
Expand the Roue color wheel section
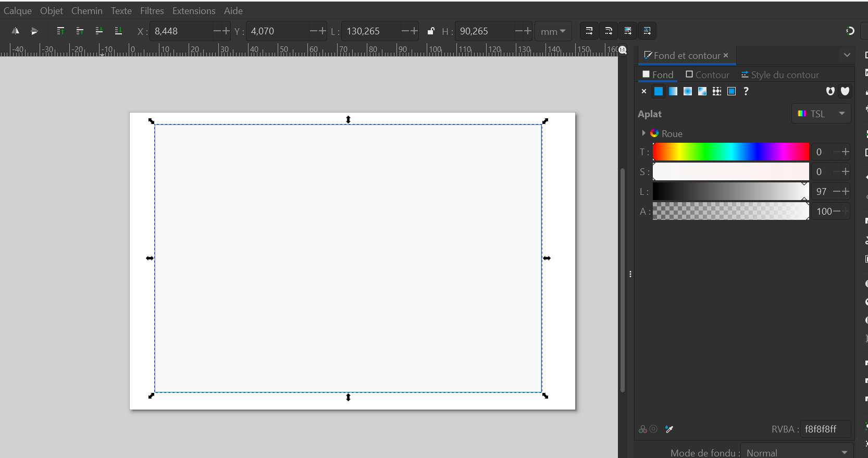pos(644,133)
